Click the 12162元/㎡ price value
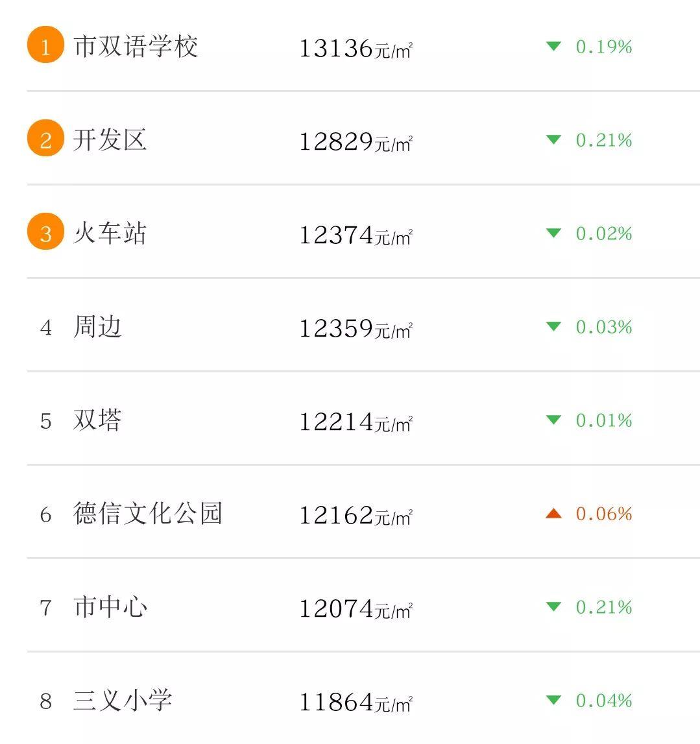This screenshot has height=744, width=700. tap(356, 515)
